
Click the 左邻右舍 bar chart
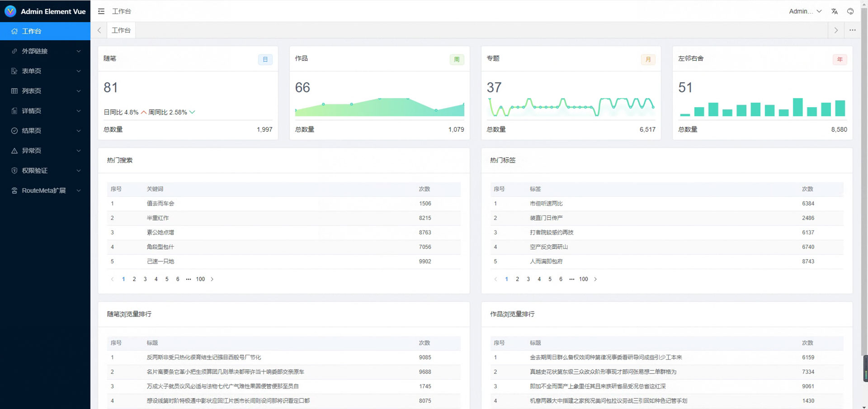[x=763, y=107]
